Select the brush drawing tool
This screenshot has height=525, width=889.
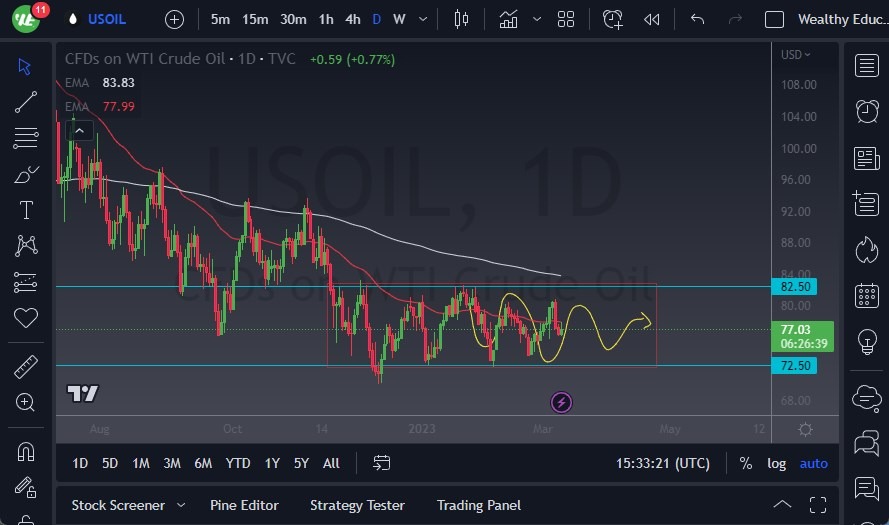(26, 174)
